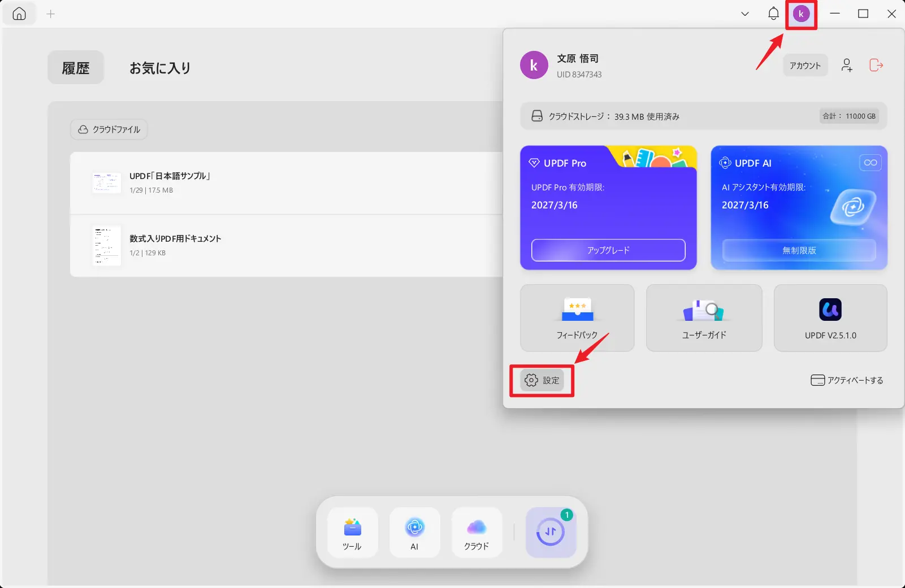Click the 合計 110.00 GB storage badge

tap(850, 116)
